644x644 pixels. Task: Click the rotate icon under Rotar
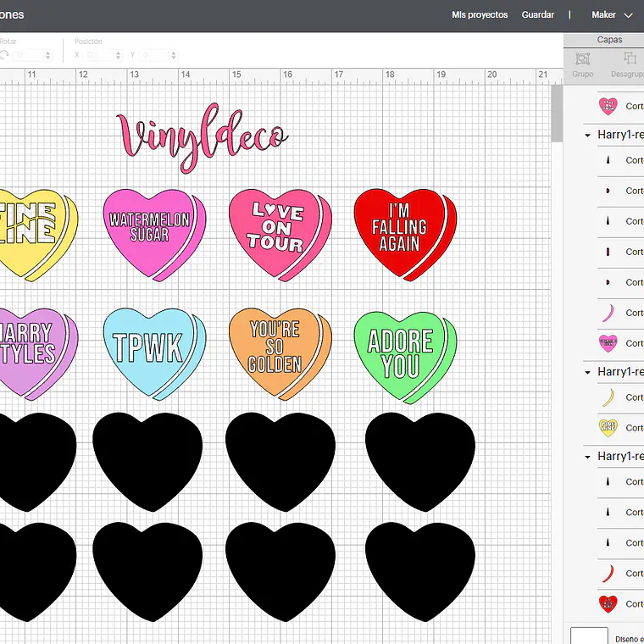coord(4,55)
